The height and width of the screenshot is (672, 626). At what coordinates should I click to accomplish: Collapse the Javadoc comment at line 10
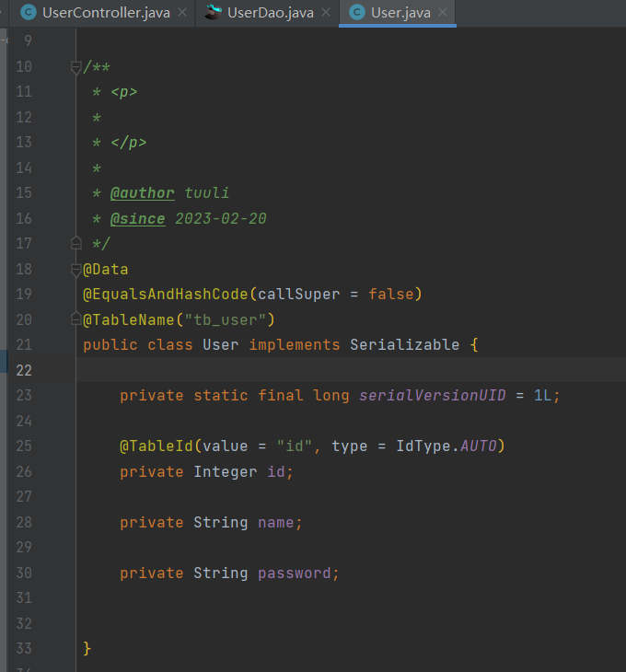point(75,67)
